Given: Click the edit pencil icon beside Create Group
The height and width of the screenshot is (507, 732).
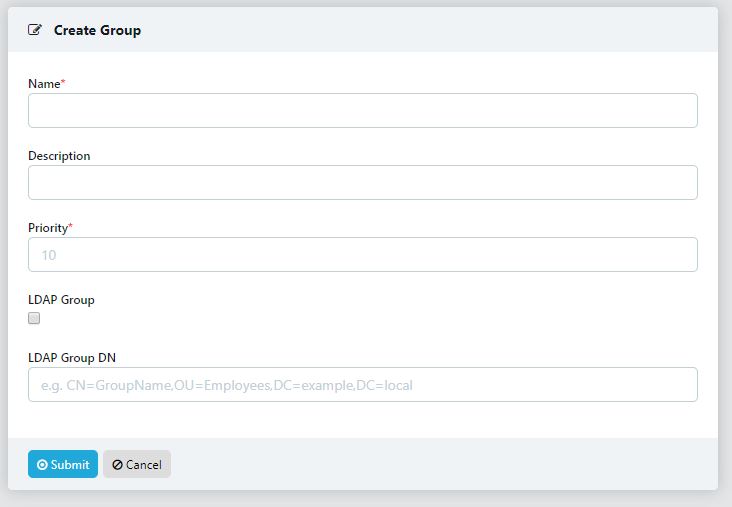Looking at the screenshot, I should pyautogui.click(x=35, y=30).
